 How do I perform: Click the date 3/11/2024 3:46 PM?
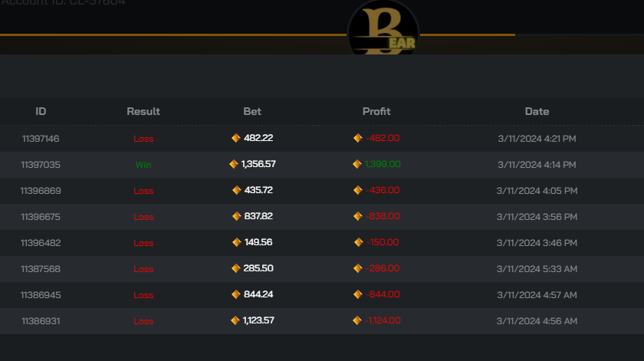(x=537, y=243)
